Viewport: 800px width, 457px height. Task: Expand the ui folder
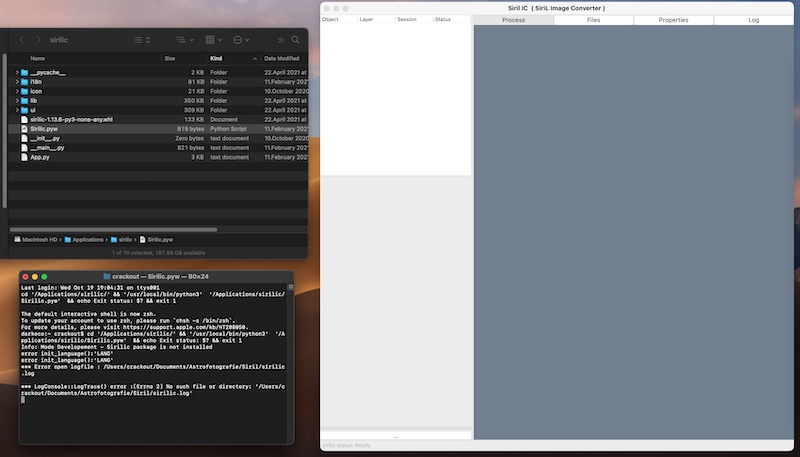pos(17,110)
